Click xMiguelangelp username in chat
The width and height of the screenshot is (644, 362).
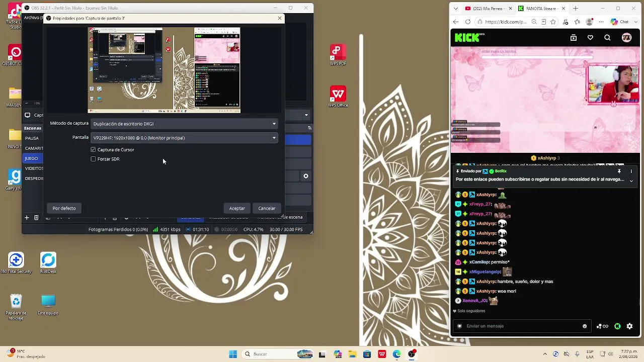[485, 272]
